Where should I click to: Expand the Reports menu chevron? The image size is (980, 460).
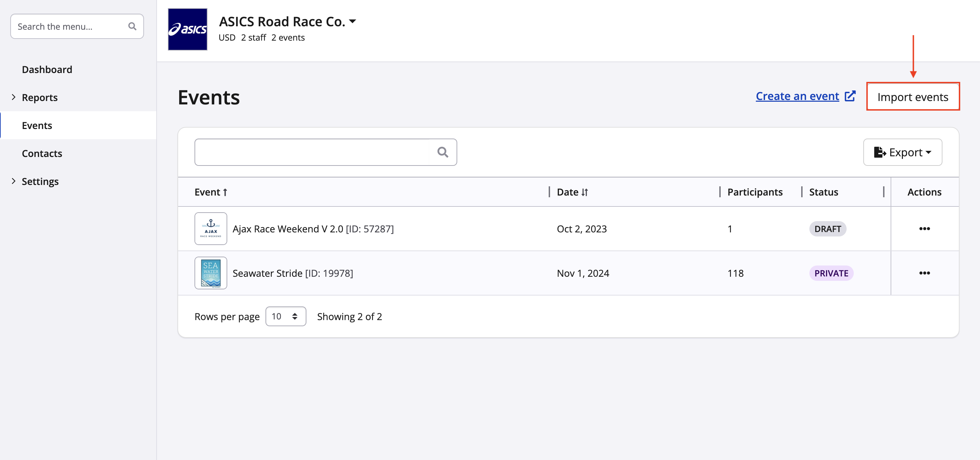(14, 97)
